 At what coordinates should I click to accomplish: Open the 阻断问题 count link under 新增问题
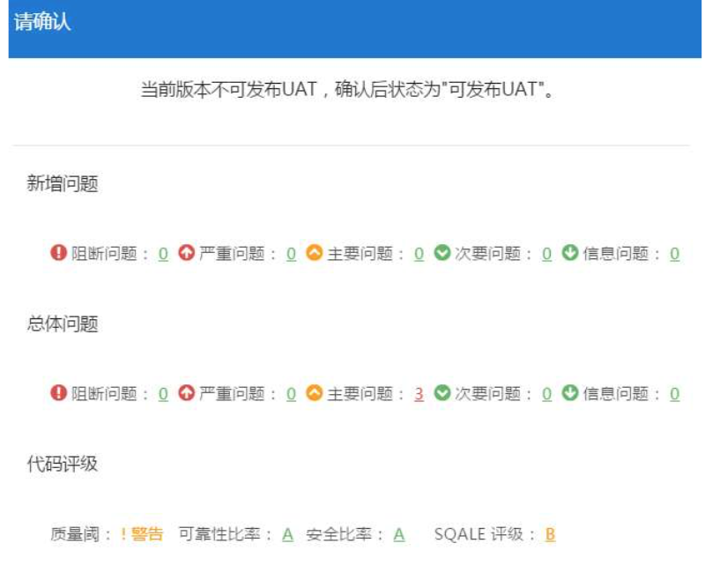click(163, 254)
